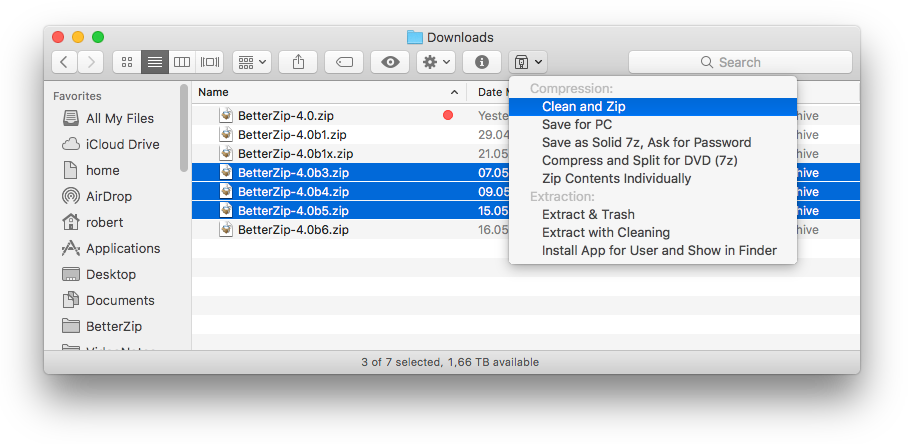Open All My Files in sidebar
Image resolution: width=908 pixels, height=444 pixels.
(108, 118)
